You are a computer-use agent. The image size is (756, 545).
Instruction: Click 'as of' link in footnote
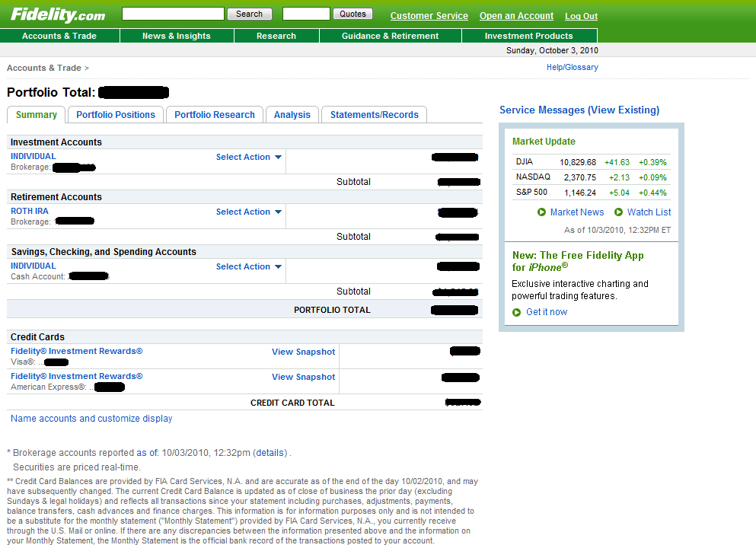148,452
